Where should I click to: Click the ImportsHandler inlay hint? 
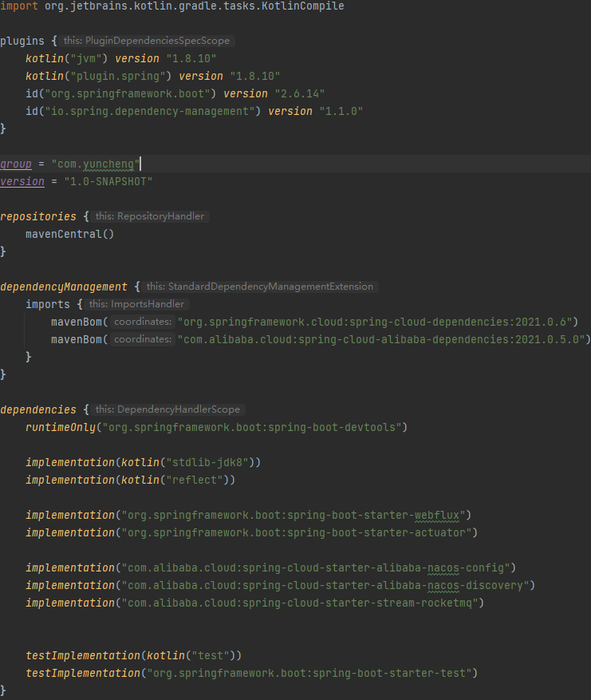click(x=136, y=304)
